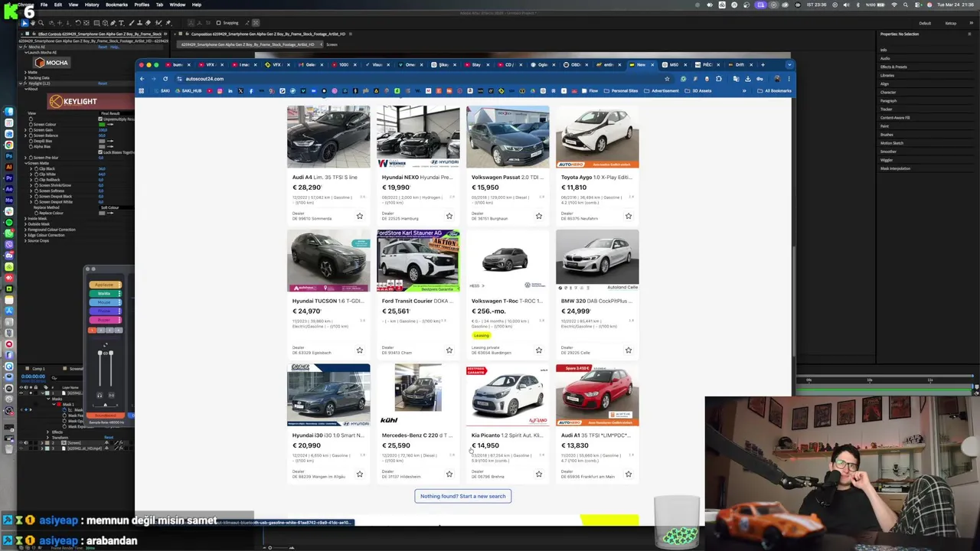Click Nothing found? Start a new search

point(462,496)
